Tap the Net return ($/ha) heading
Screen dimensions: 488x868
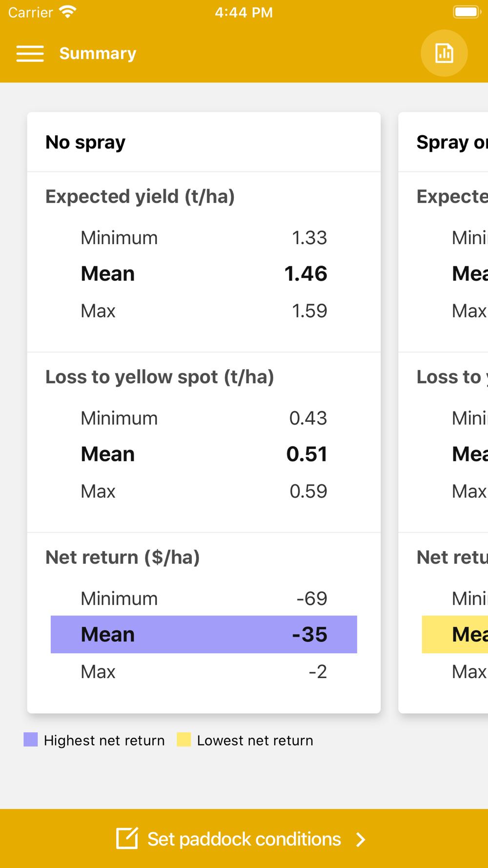[x=122, y=557]
